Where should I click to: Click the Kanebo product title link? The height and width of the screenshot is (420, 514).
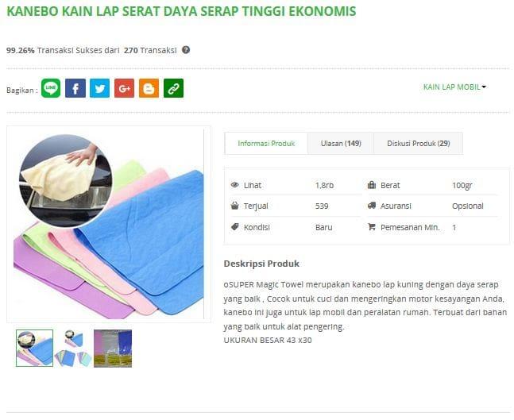pyautogui.click(x=181, y=11)
